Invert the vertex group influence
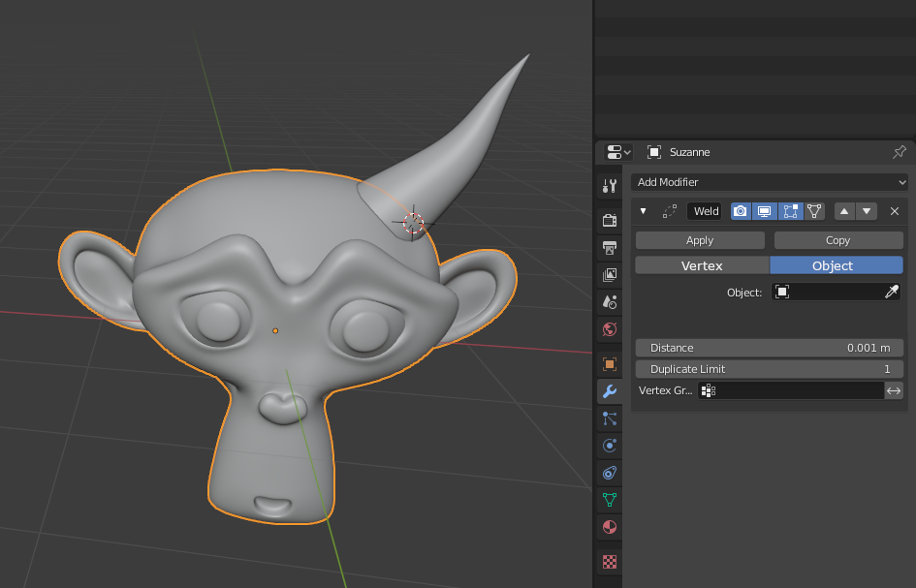 pos(894,390)
